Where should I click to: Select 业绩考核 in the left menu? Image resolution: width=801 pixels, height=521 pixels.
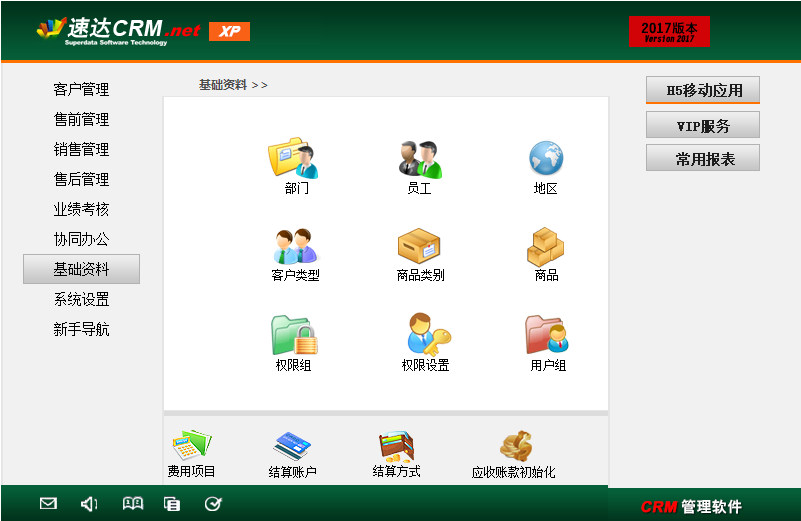(x=81, y=209)
